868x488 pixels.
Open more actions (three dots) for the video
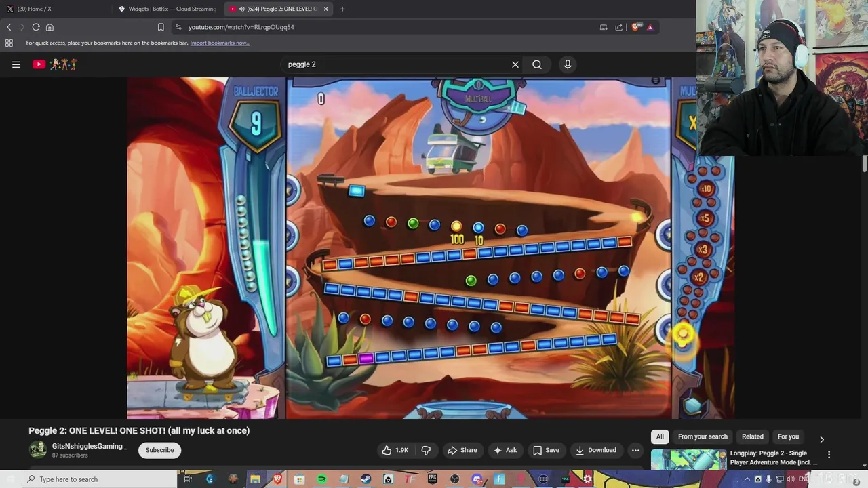coord(635,450)
